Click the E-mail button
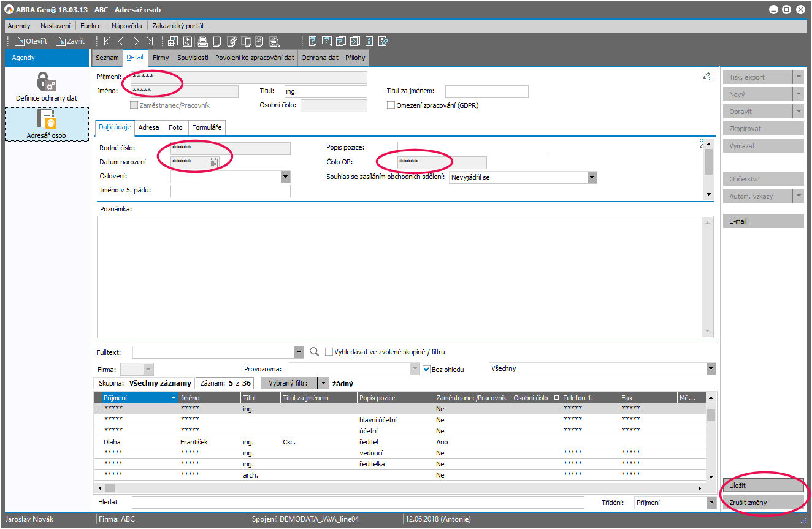This screenshot has height=529, width=812. (x=764, y=221)
